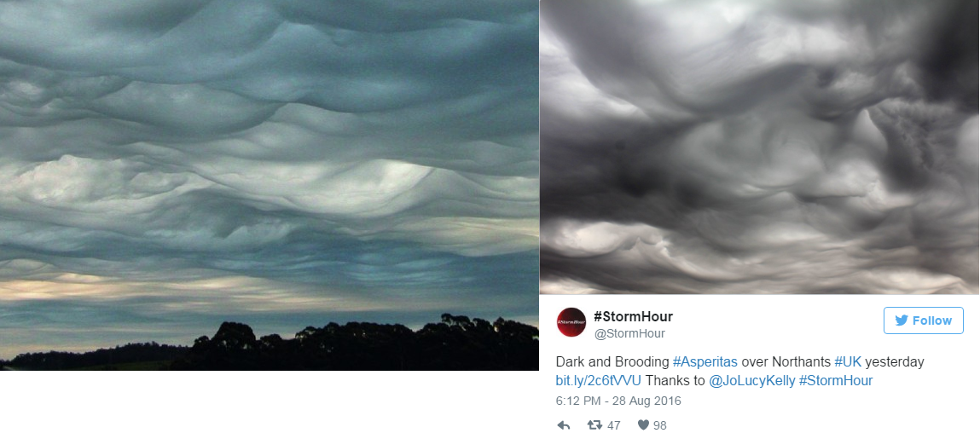Open the bit.ly/2c6tVVU link
This screenshot has width=980, height=433.
598,380
